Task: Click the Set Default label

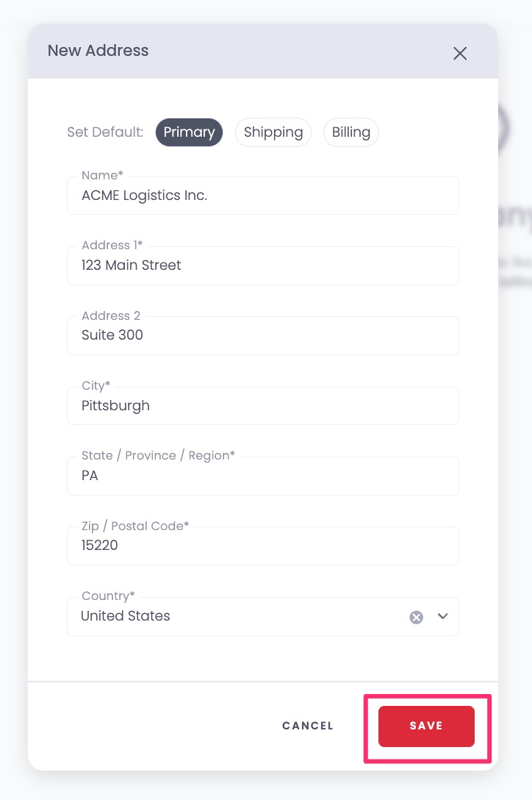Action: click(x=105, y=132)
